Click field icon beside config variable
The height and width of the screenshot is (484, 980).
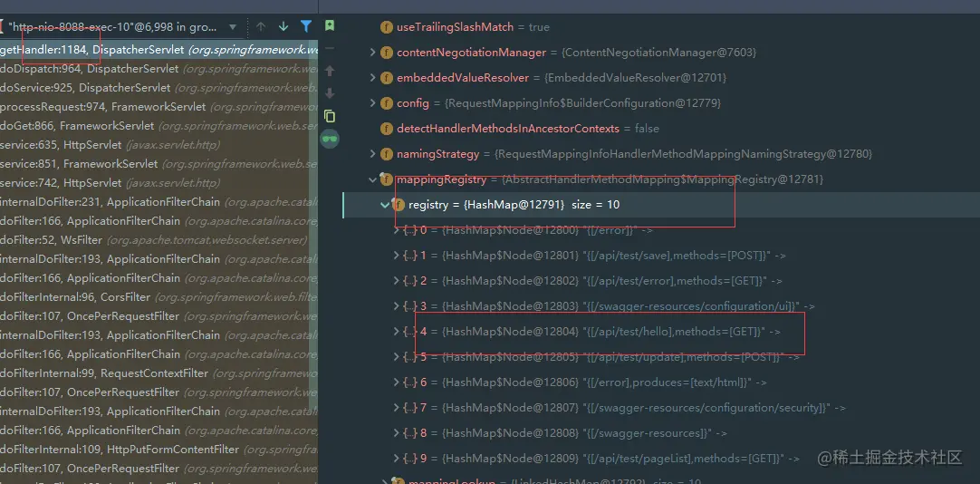point(387,103)
